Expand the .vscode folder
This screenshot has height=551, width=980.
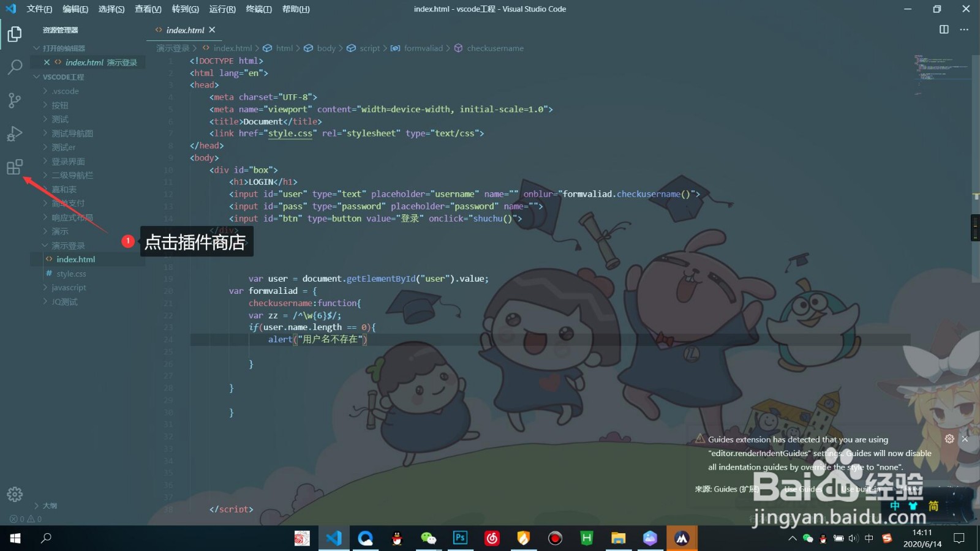coord(88,91)
